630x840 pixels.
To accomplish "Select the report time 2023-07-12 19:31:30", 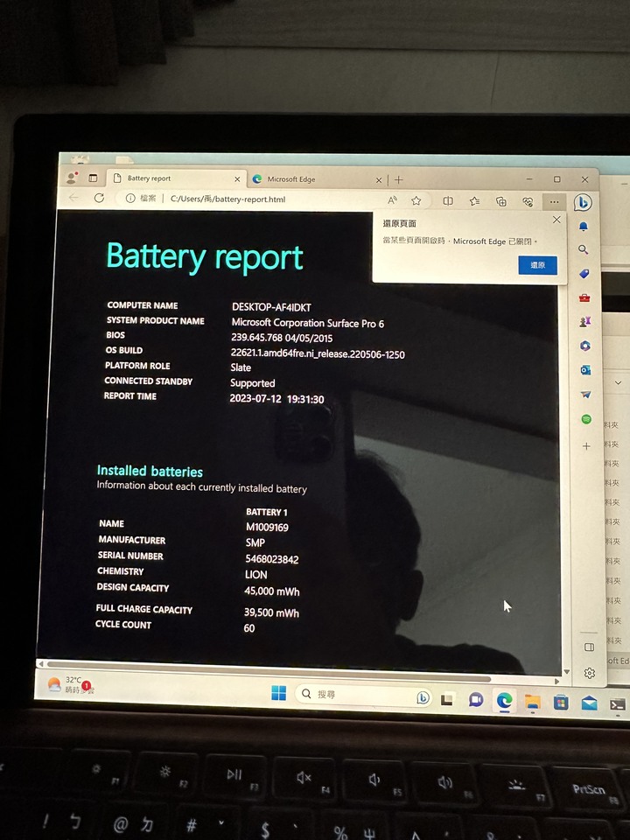I will [x=277, y=399].
